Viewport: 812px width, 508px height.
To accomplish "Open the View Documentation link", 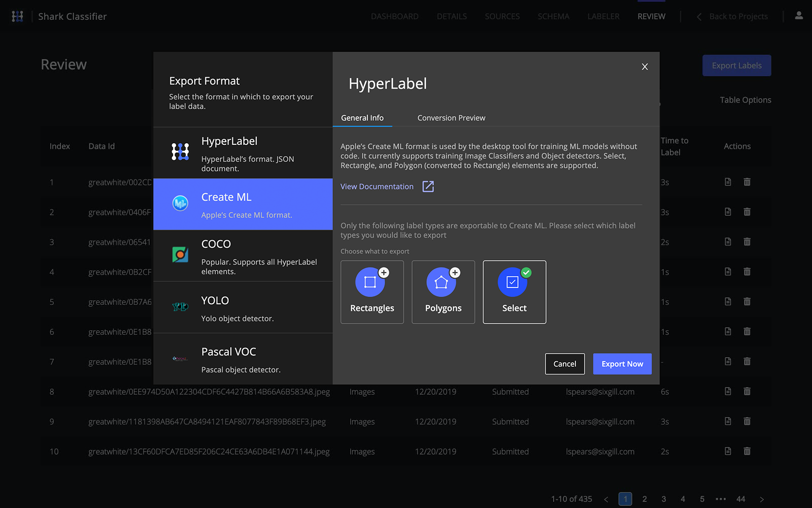I will [377, 186].
